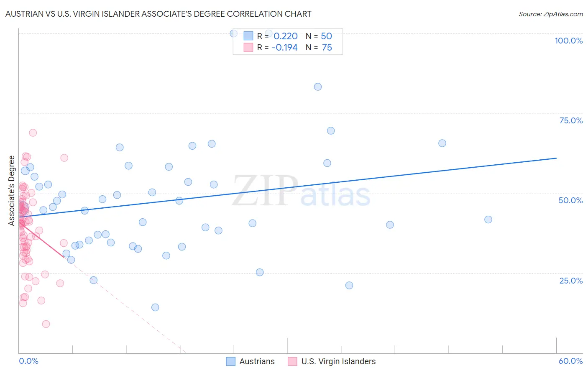Click the 60.0% x-axis label
The width and height of the screenshot is (588, 373).
click(x=570, y=361)
